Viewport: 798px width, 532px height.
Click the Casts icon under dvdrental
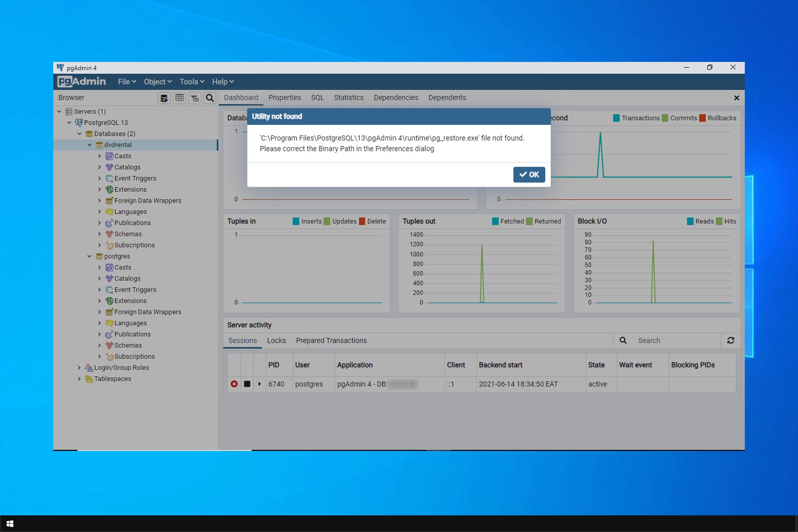109,156
